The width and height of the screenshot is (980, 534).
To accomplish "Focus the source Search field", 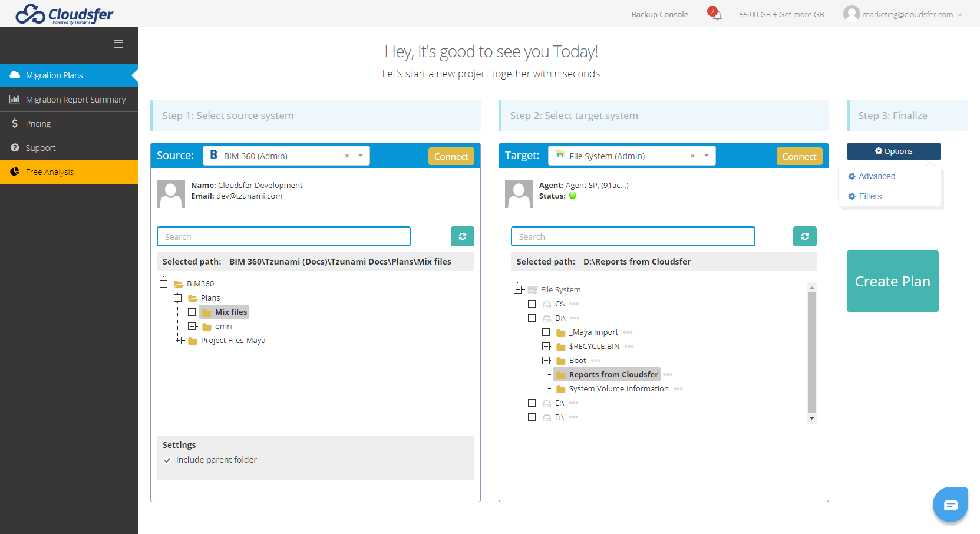I will [x=283, y=236].
